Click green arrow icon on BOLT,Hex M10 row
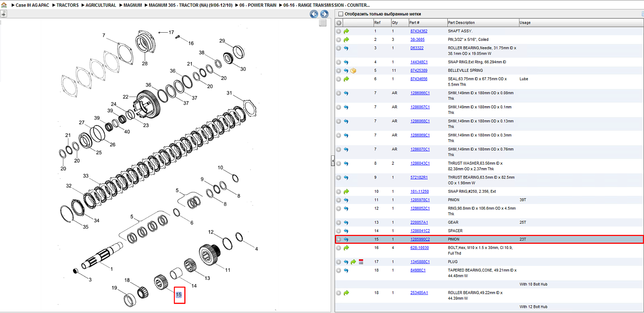644x313 pixels. tap(346, 248)
